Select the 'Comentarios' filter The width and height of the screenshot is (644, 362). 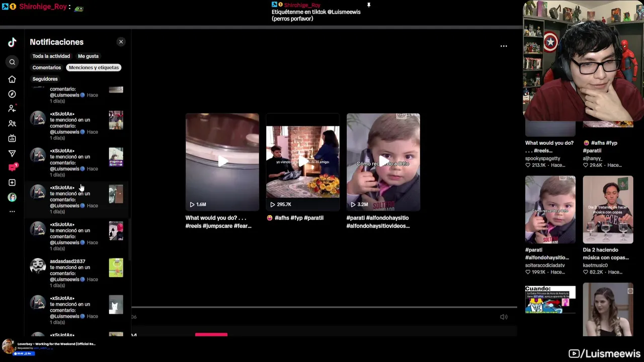[x=47, y=67]
